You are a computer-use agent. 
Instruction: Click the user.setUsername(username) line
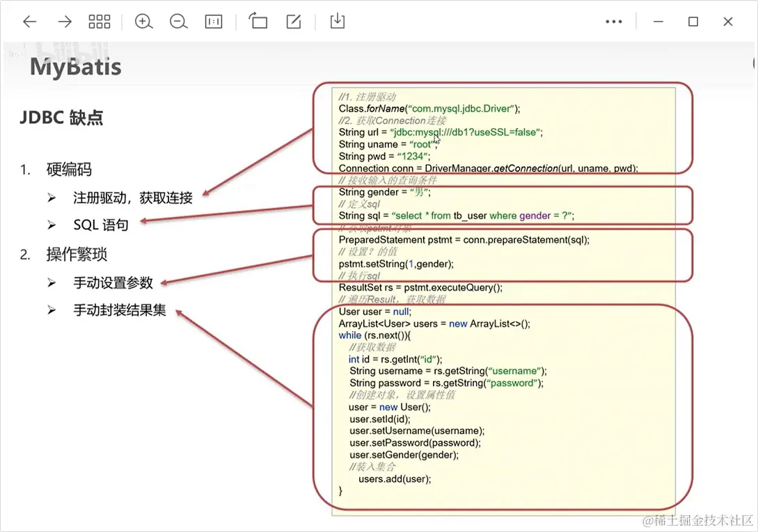(x=417, y=431)
